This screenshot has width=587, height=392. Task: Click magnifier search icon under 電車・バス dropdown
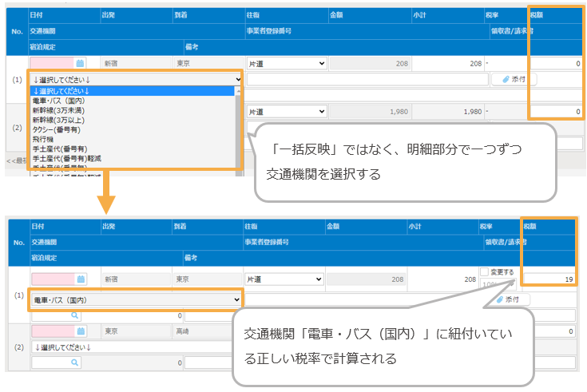tap(76, 315)
